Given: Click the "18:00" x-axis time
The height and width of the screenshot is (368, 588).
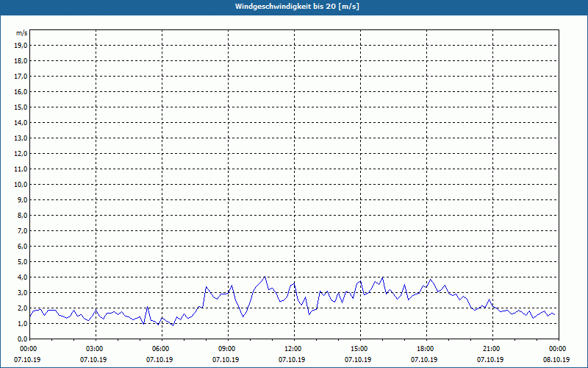Looking at the screenshot, I should coord(425,349).
